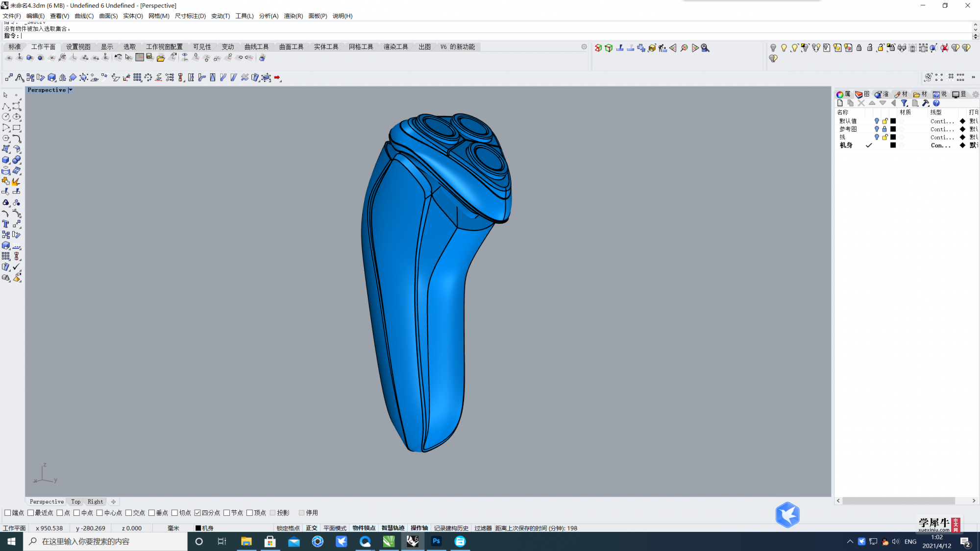The image size is (980, 551).
Task: Switch to the 曲线工具 toolbar tab
Action: [x=256, y=47]
